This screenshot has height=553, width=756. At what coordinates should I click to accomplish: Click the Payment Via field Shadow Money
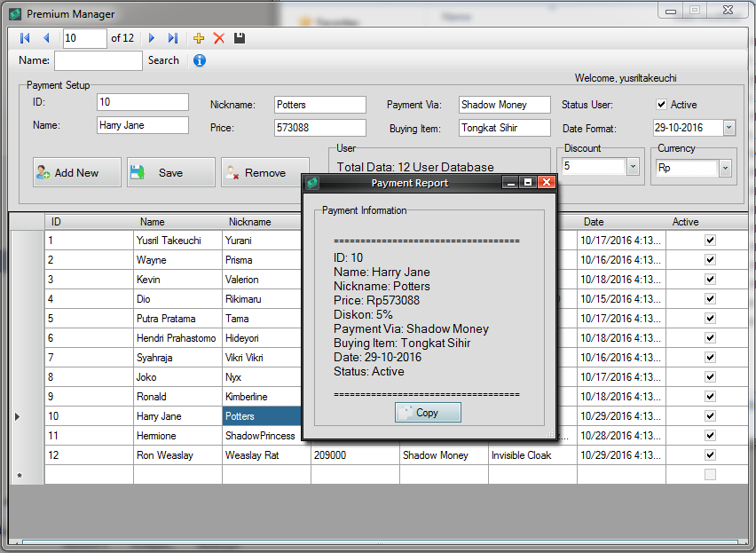504,105
